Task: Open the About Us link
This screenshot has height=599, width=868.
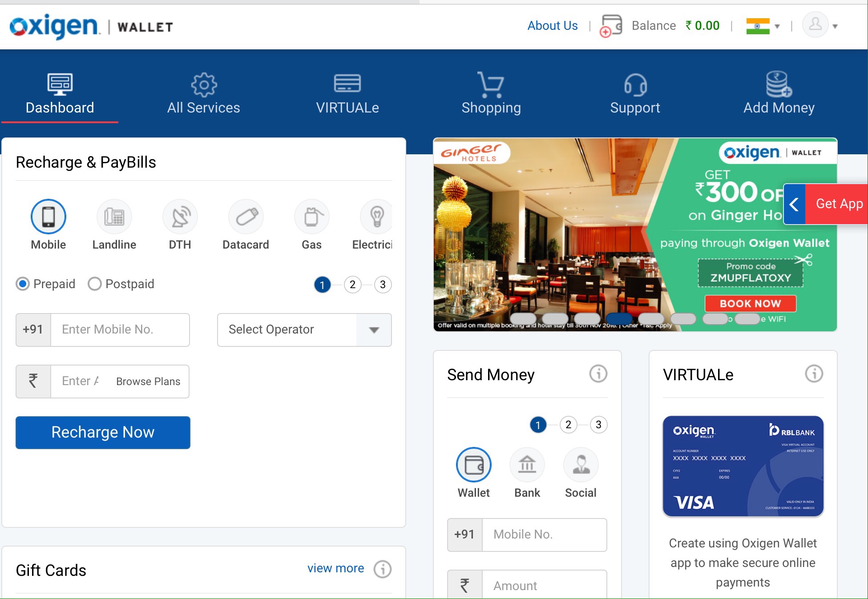Action: click(552, 26)
